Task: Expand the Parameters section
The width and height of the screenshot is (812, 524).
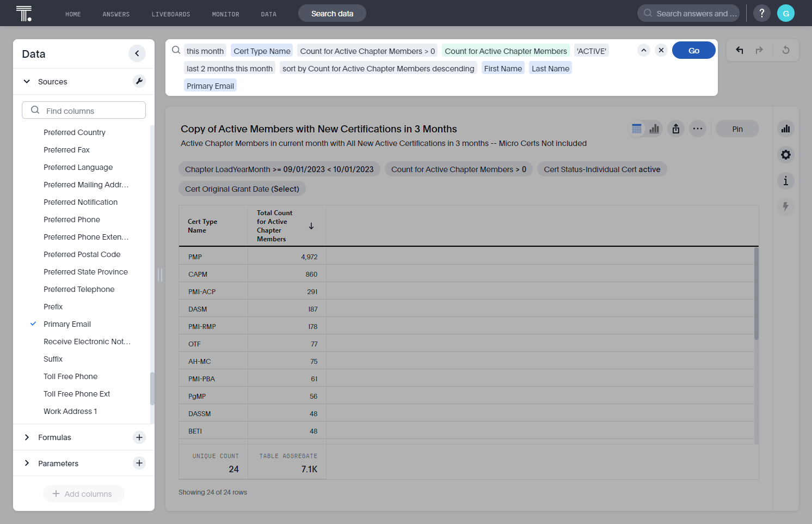Action: [27, 463]
